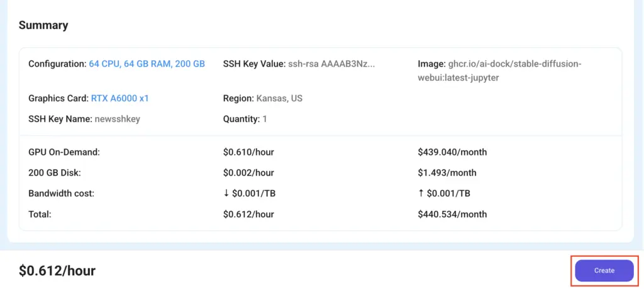Image resolution: width=644 pixels, height=289 pixels.
Task: Click the $1.493/month disk price
Action: click(x=447, y=173)
